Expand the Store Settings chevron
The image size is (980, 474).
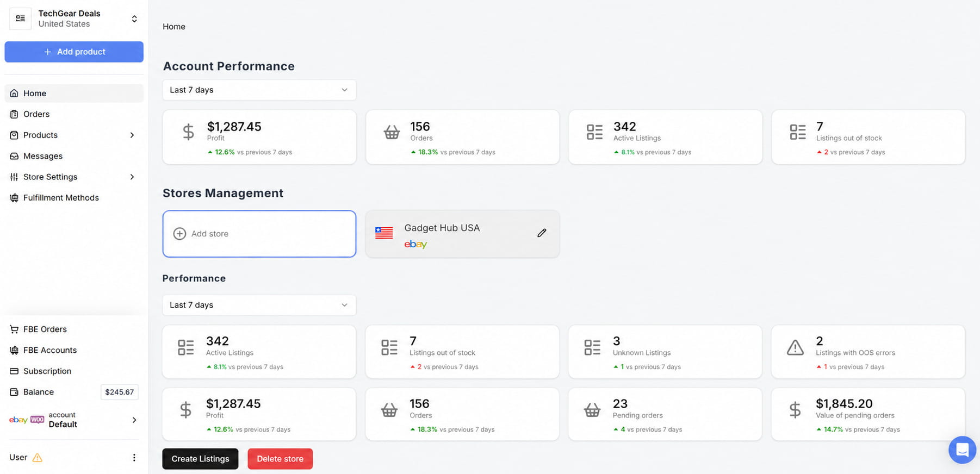click(x=132, y=177)
